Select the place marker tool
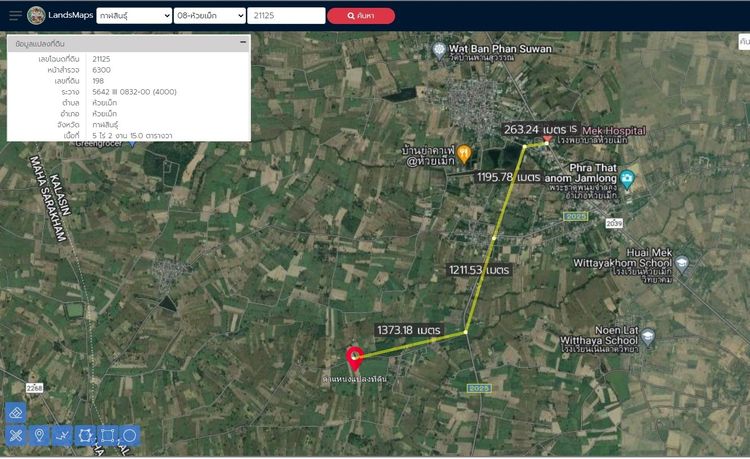Viewport: 750px width, 459px height. [39, 436]
